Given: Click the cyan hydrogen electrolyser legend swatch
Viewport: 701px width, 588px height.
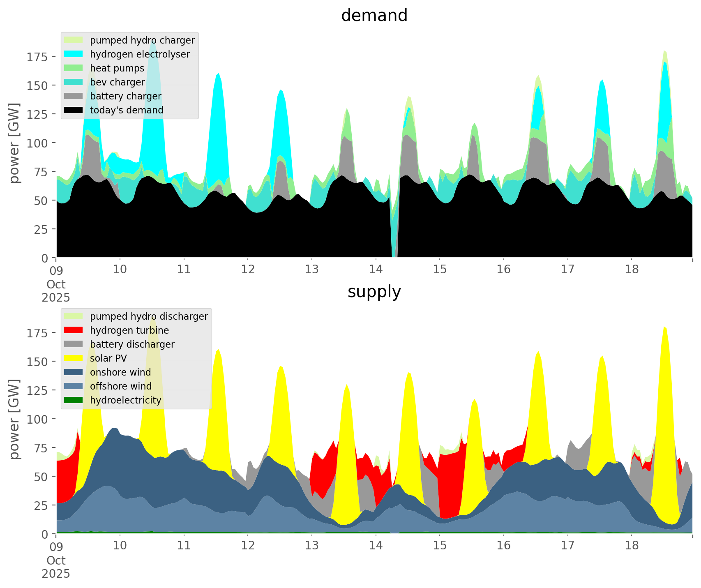Looking at the screenshot, I should [x=74, y=54].
